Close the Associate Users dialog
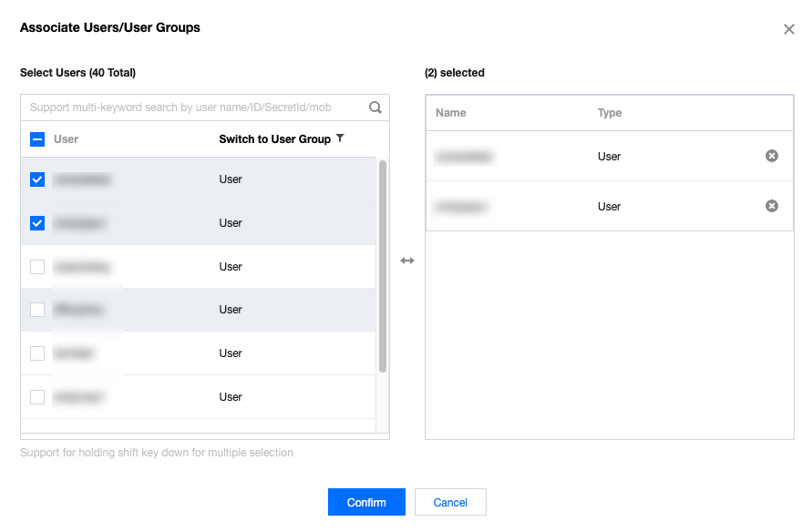This screenshot has width=812, height=532. [x=789, y=29]
